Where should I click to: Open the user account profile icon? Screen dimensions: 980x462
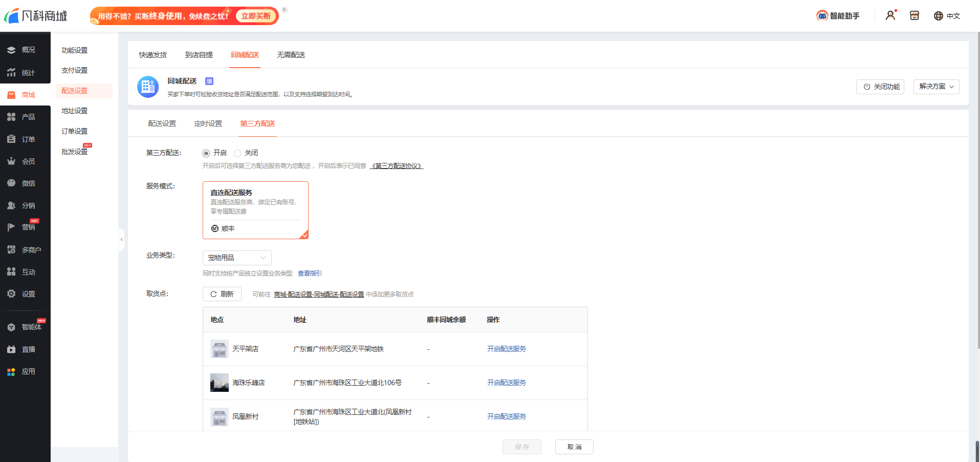890,15
